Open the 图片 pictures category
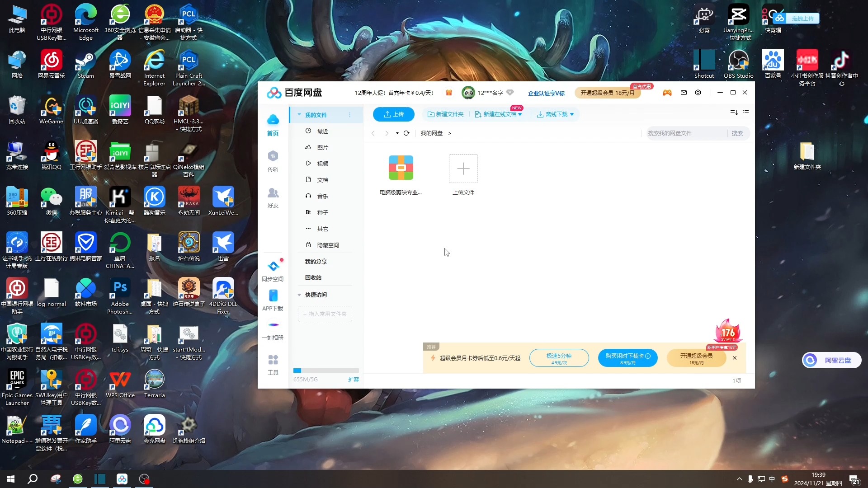Screen dimensions: 868x488 pyautogui.click(x=322, y=147)
